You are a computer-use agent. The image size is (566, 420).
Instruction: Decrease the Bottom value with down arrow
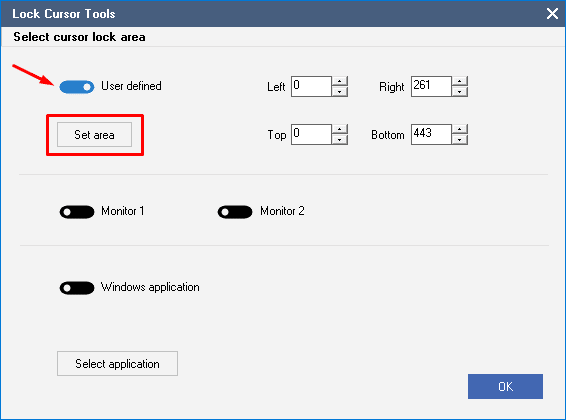(x=460, y=140)
